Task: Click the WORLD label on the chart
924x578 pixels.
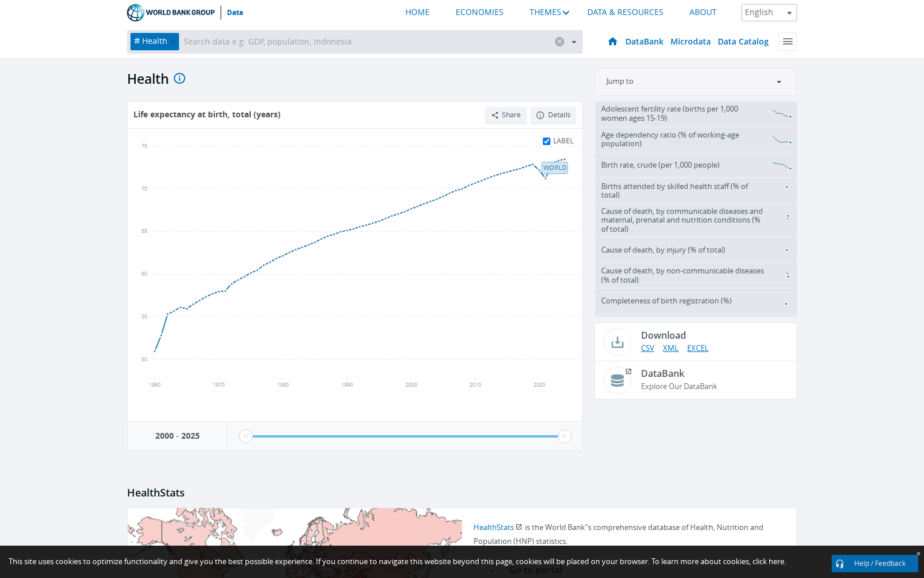Action: click(554, 168)
